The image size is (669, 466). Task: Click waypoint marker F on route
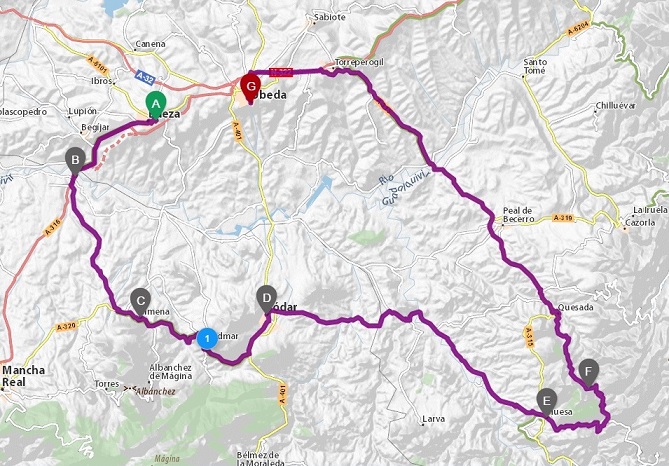tap(588, 373)
